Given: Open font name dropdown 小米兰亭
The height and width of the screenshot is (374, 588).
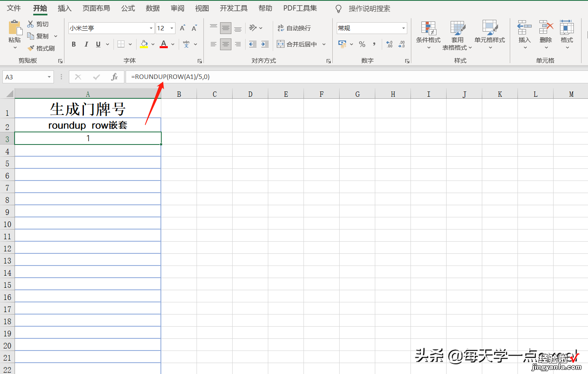Looking at the screenshot, I should 151,28.
